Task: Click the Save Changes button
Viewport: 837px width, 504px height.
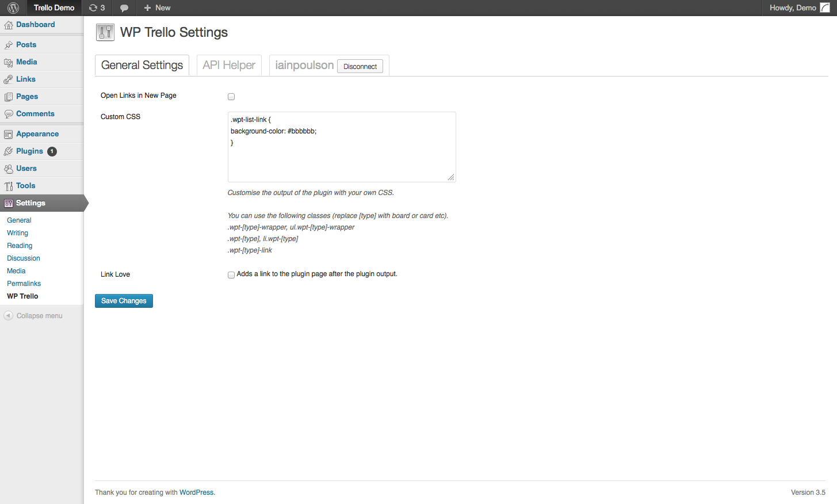Action: pos(124,301)
